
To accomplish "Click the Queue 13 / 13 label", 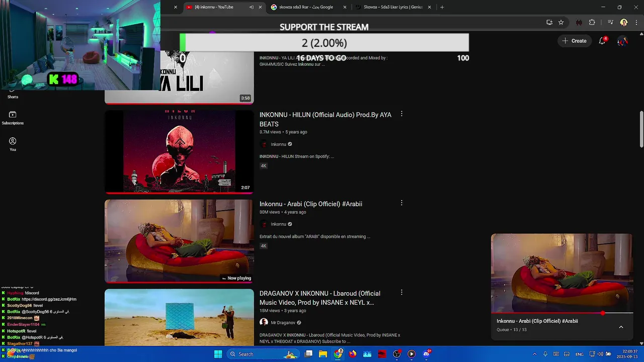I will (x=512, y=330).
